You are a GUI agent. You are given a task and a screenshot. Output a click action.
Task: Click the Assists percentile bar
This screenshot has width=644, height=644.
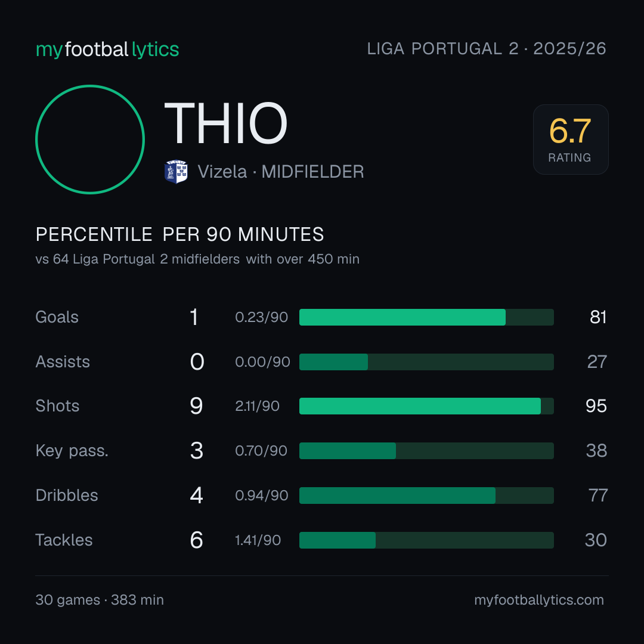tap(426, 362)
